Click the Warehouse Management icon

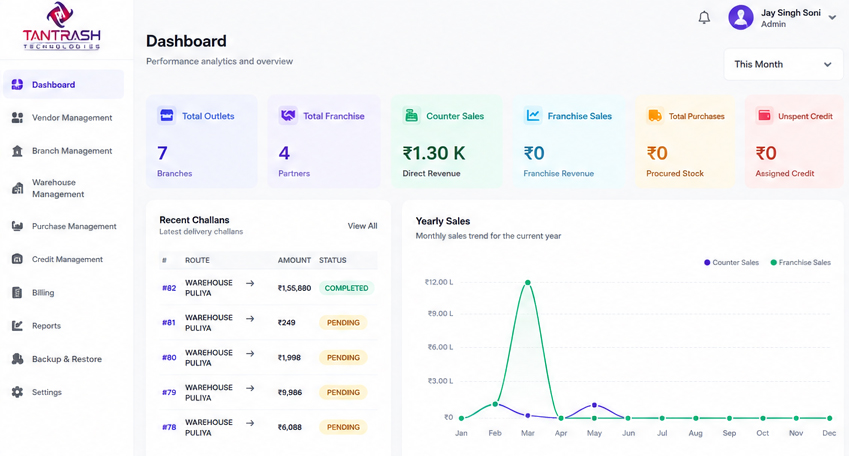17,188
